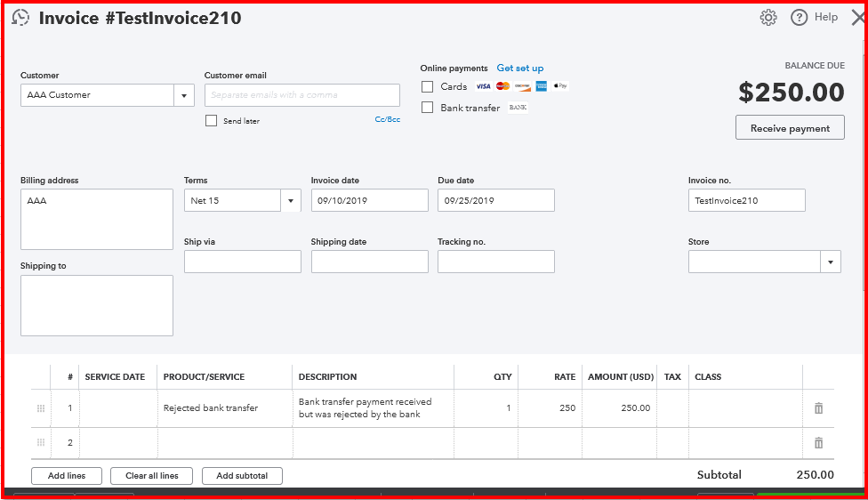Click the TAX cell in line 1
868x500 pixels.
click(672, 408)
